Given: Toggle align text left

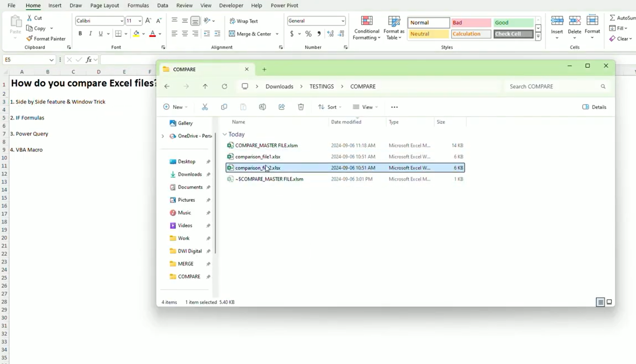Looking at the screenshot, I should (174, 34).
